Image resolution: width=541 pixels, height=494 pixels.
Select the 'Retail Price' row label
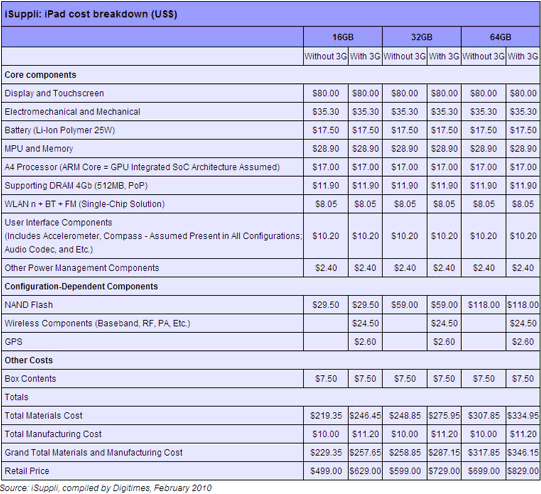pos(27,471)
